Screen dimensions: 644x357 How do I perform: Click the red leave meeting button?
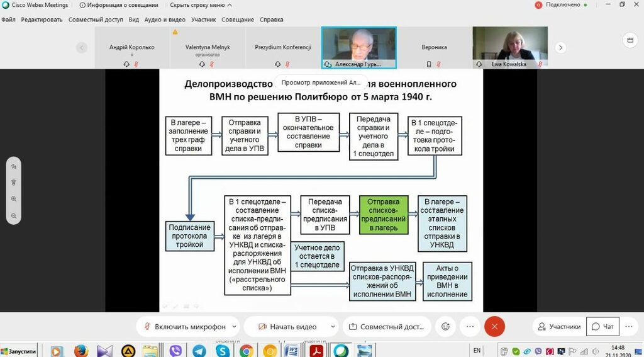[494, 326]
